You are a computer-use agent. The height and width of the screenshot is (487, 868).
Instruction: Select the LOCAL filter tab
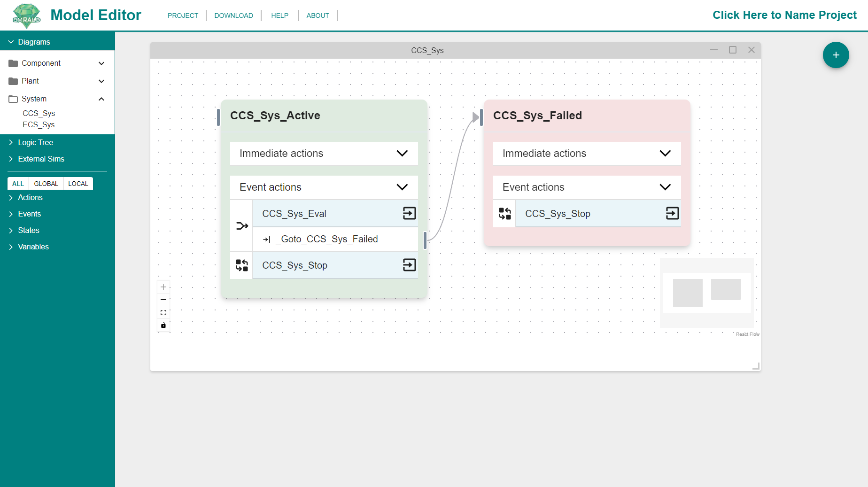pyautogui.click(x=78, y=184)
